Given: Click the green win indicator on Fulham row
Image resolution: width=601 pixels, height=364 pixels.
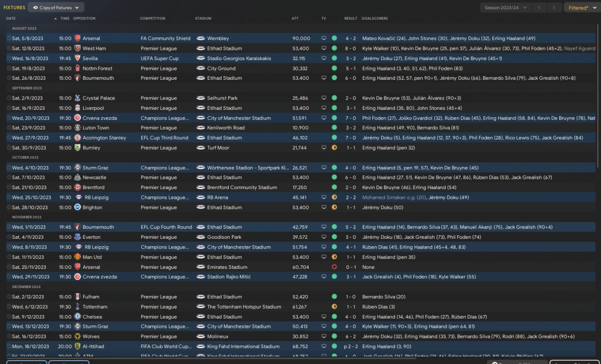Looking at the screenshot, I should (x=334, y=296).
